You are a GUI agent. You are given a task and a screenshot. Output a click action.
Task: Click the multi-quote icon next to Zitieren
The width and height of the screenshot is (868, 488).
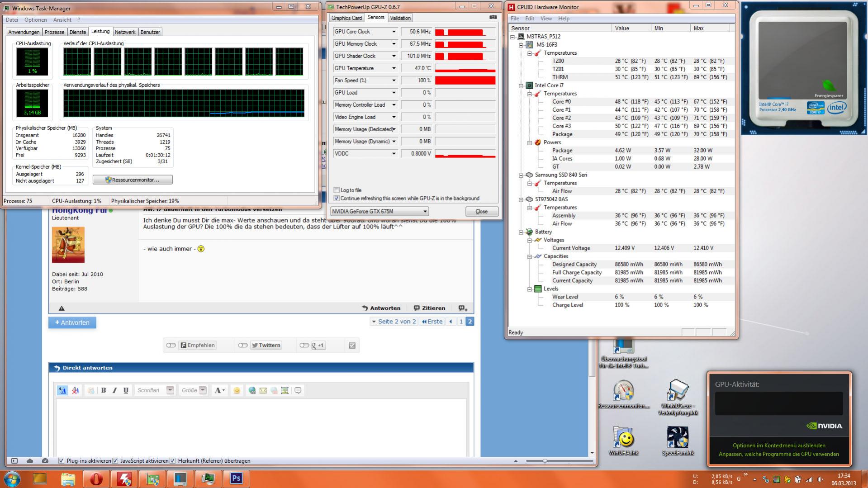click(x=463, y=308)
